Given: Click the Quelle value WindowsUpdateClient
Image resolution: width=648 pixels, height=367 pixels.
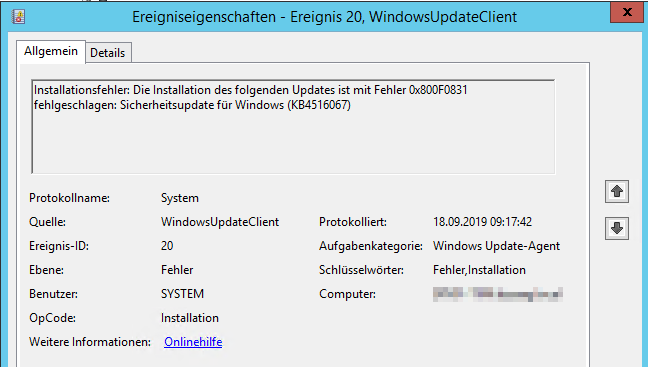Looking at the screenshot, I should pyautogui.click(x=220, y=222).
